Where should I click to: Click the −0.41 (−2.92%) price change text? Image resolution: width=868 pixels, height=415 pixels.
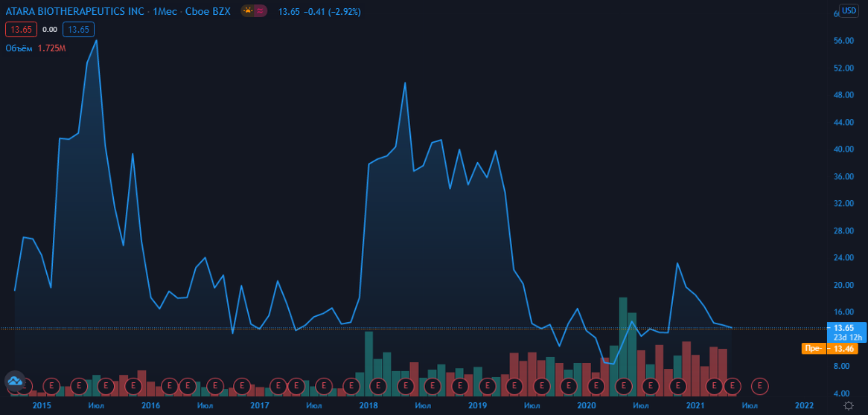pos(331,11)
